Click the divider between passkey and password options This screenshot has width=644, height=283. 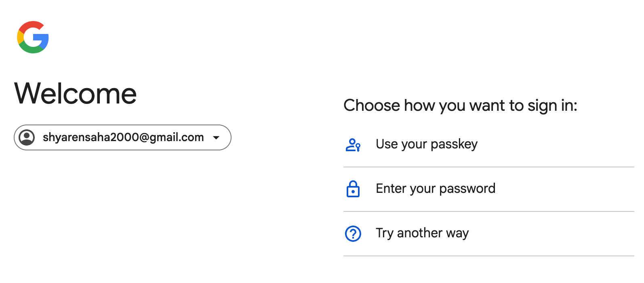point(488,167)
